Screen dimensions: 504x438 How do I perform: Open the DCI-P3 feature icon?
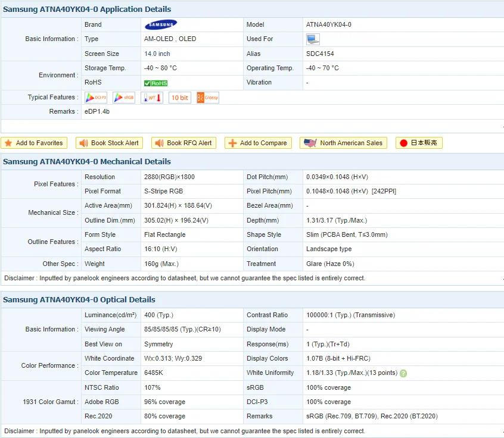tap(96, 97)
